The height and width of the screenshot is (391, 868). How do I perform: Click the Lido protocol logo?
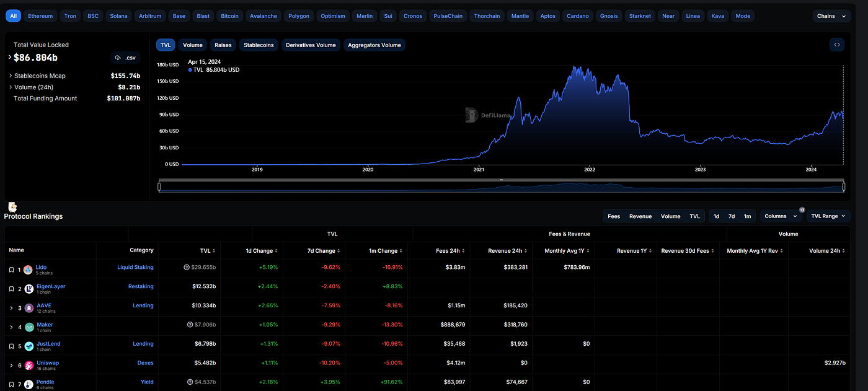click(29, 270)
